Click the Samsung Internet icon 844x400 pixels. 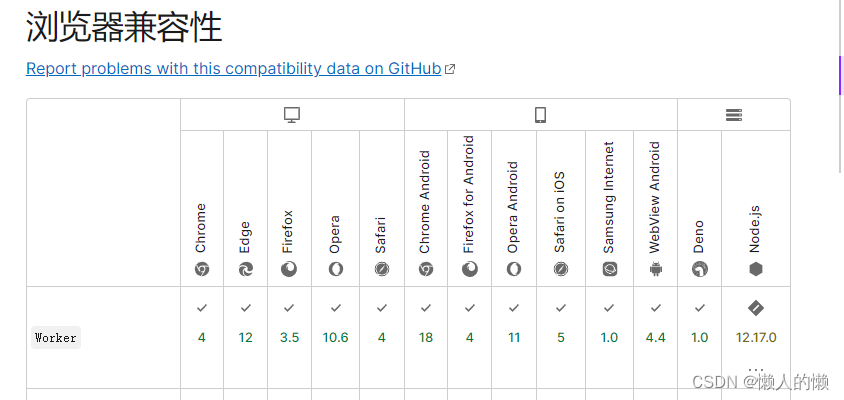pyautogui.click(x=609, y=269)
